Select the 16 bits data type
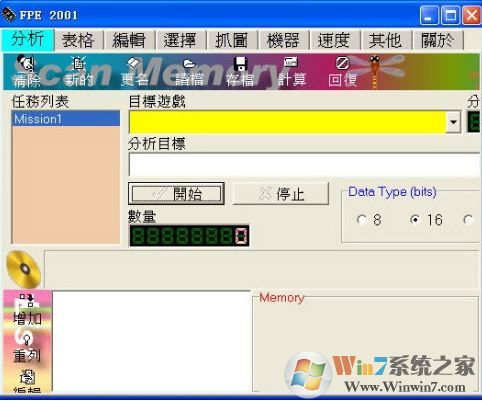The width and height of the screenshot is (482, 401). tap(415, 219)
